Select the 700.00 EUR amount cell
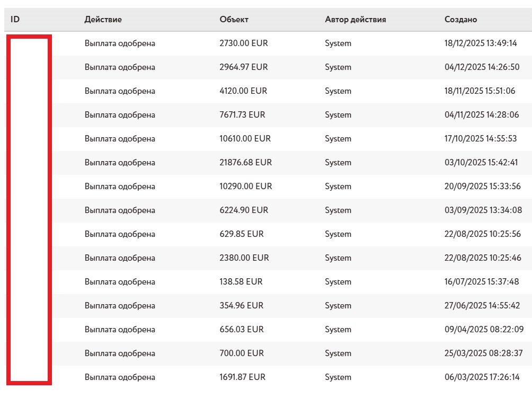Screen dimensions: 532x398 coord(241,353)
